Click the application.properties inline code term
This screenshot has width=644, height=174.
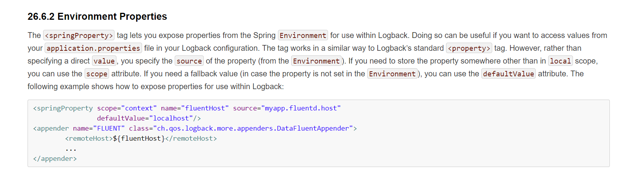click(x=93, y=48)
